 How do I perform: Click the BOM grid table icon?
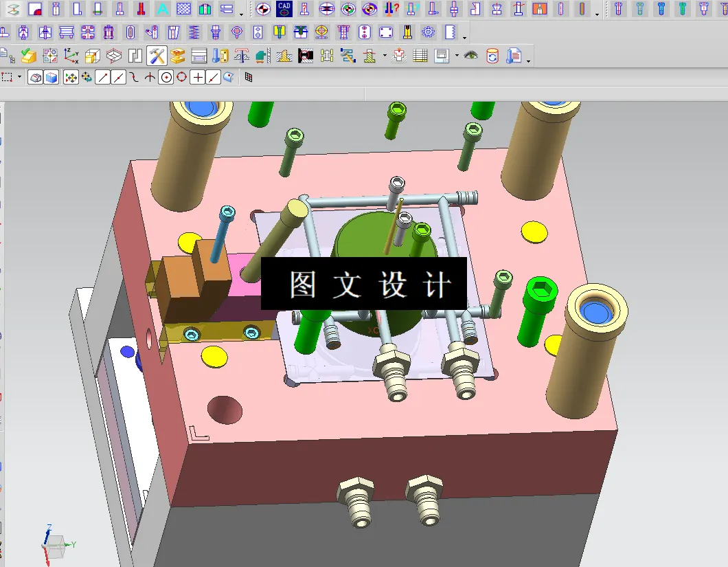(420, 56)
